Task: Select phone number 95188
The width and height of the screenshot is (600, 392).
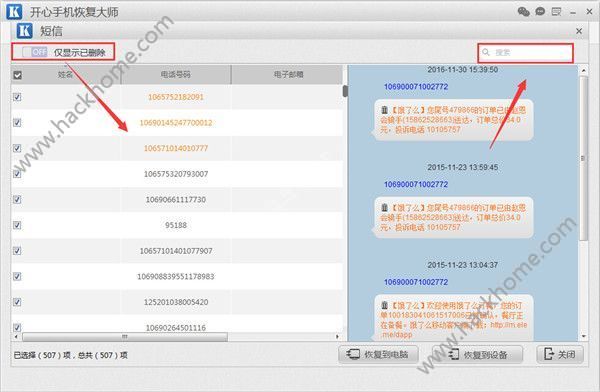Action: click(x=176, y=225)
